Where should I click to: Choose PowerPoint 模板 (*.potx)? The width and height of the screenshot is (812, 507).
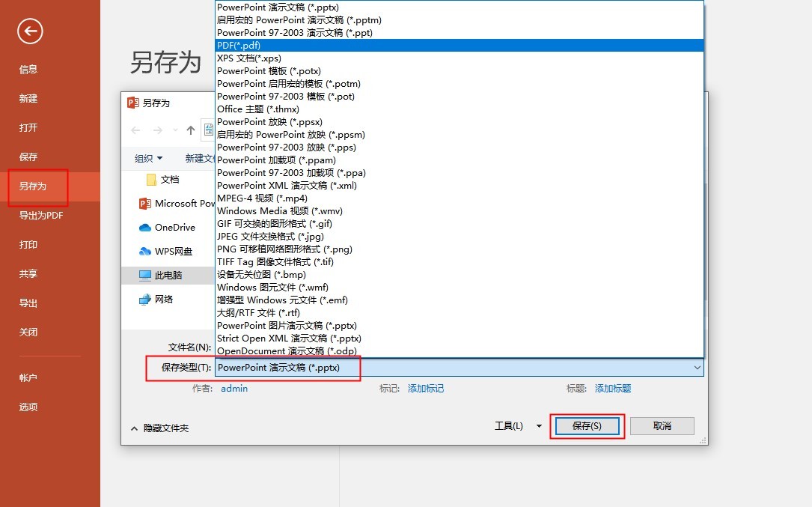point(460,71)
